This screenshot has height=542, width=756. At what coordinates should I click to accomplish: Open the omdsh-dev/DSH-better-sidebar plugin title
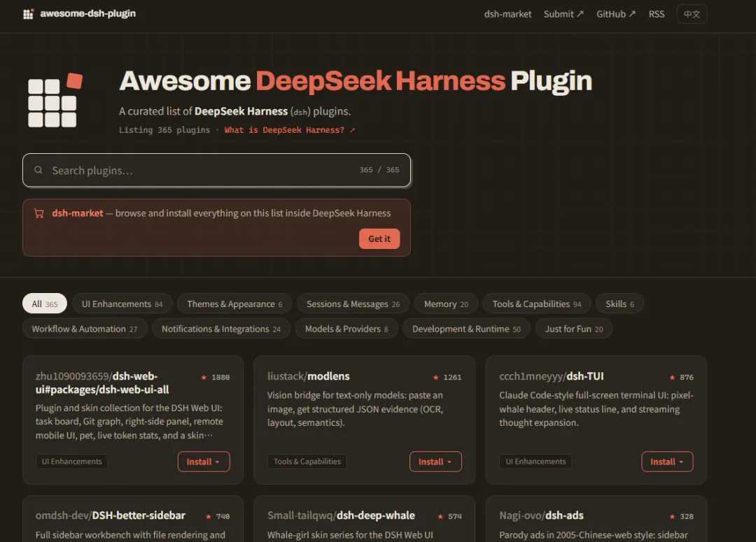pyautogui.click(x=111, y=515)
